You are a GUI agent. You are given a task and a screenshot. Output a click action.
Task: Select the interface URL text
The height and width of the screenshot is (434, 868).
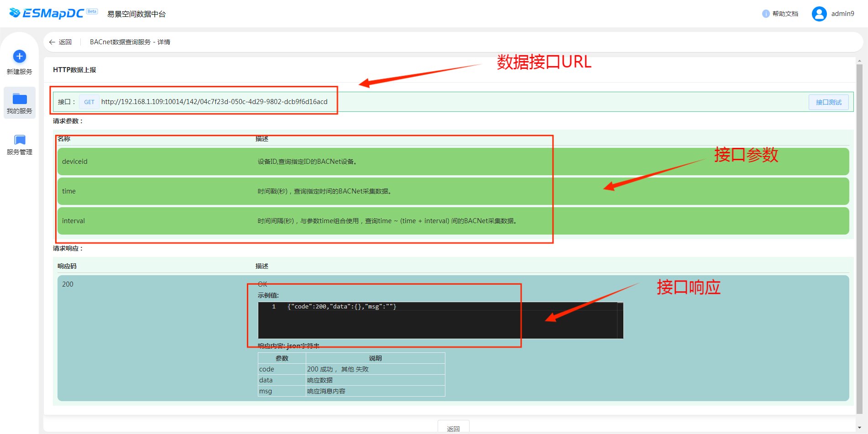214,102
